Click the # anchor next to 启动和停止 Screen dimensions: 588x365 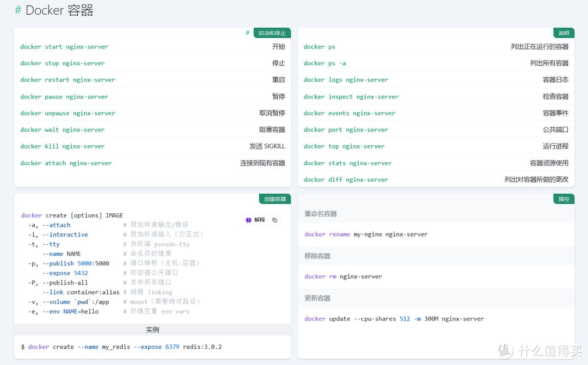pyautogui.click(x=248, y=33)
